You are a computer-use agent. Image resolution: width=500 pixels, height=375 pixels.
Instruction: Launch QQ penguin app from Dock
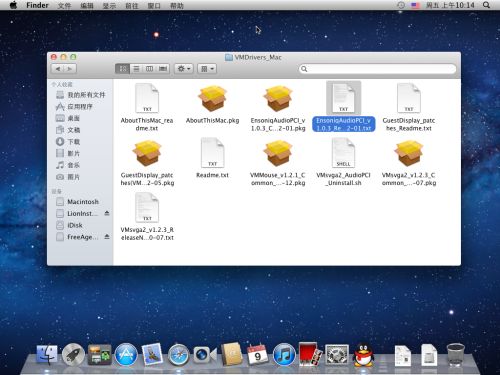pos(363,354)
